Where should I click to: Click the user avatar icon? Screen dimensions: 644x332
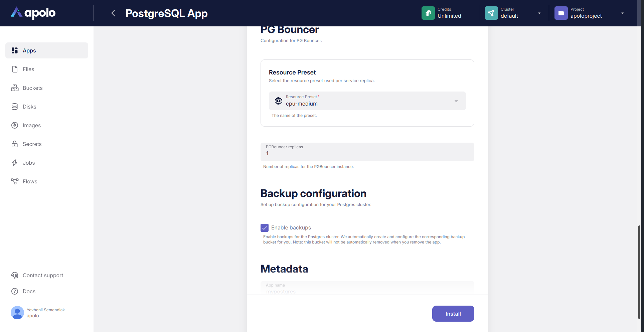pos(17,313)
